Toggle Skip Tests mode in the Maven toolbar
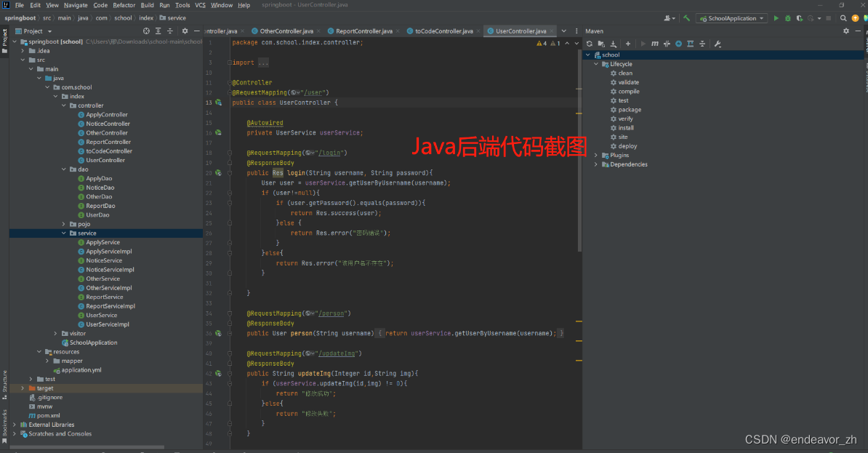The width and height of the screenshot is (868, 453). click(x=679, y=44)
